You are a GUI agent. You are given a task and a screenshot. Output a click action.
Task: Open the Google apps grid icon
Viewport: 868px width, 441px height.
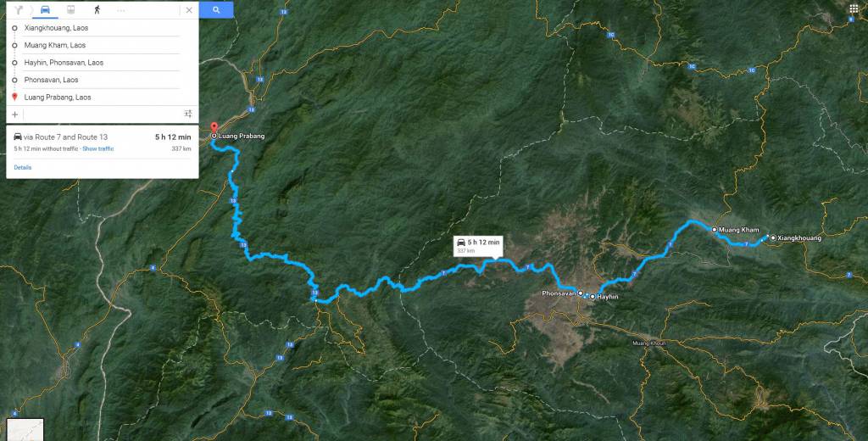click(854, 8)
